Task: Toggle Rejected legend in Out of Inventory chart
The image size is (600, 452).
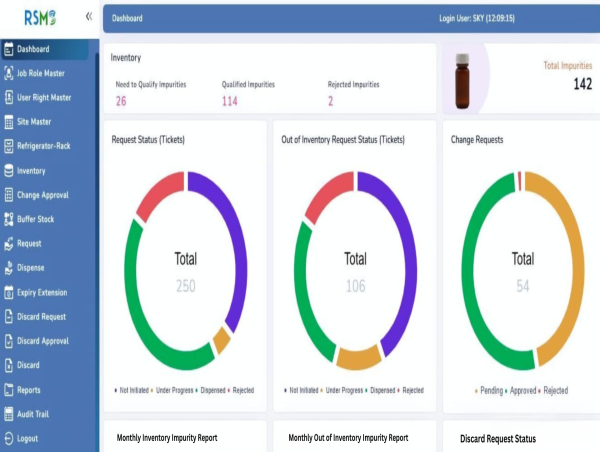Action: [410, 390]
